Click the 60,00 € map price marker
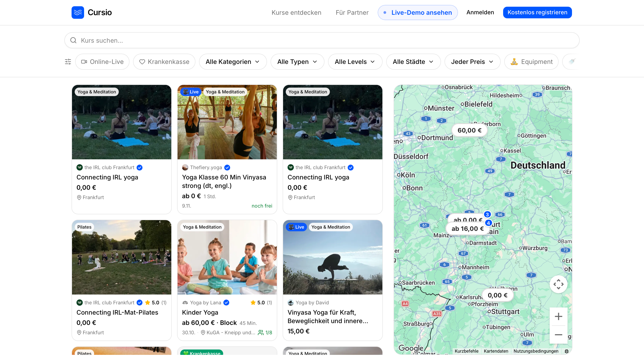 point(469,130)
